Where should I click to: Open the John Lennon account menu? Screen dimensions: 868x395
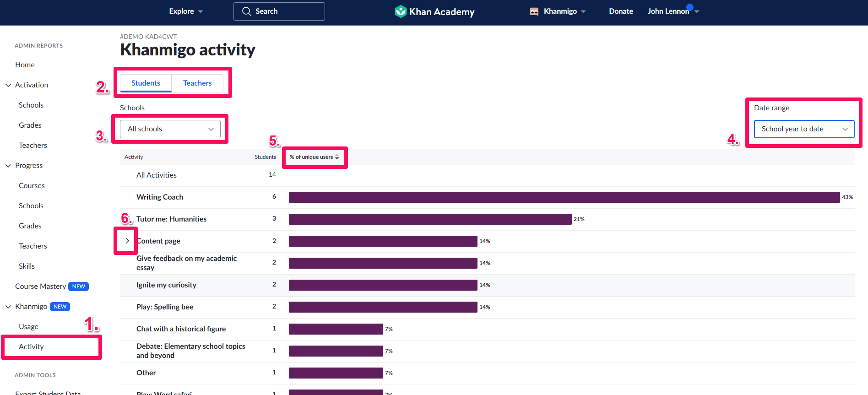[673, 11]
